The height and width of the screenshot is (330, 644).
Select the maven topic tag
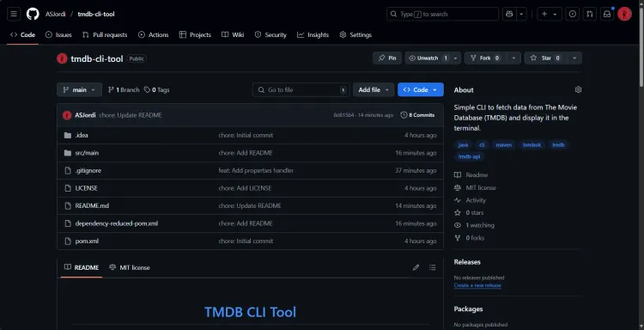pos(503,145)
